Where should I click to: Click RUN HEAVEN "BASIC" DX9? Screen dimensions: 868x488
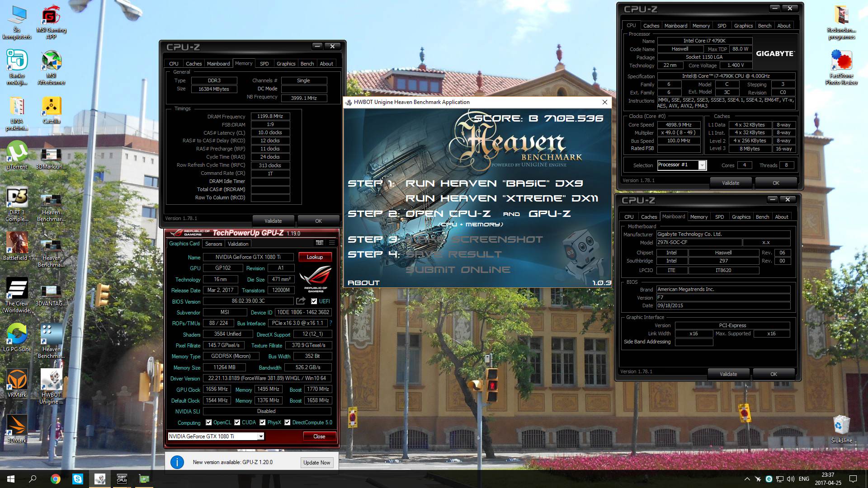pyautogui.click(x=494, y=183)
